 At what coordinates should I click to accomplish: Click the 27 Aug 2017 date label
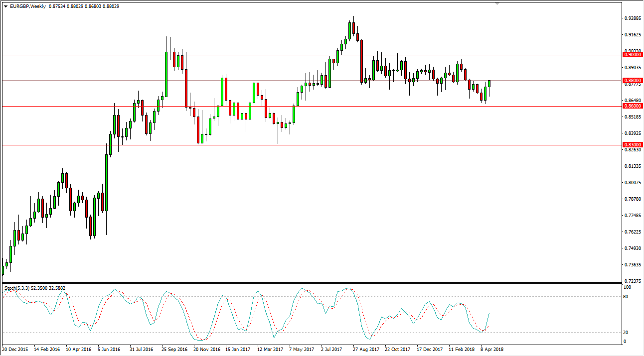366,350
